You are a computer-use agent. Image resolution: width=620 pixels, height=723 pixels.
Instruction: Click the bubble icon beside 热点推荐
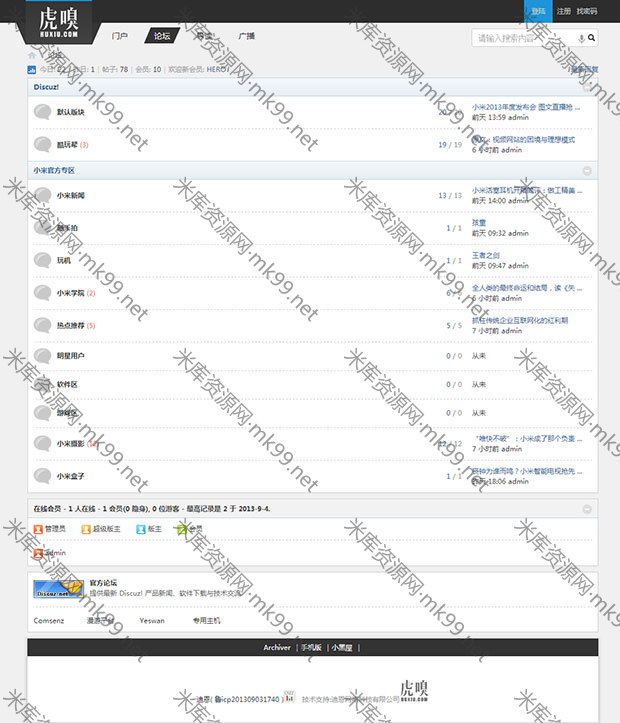pyautogui.click(x=42, y=325)
